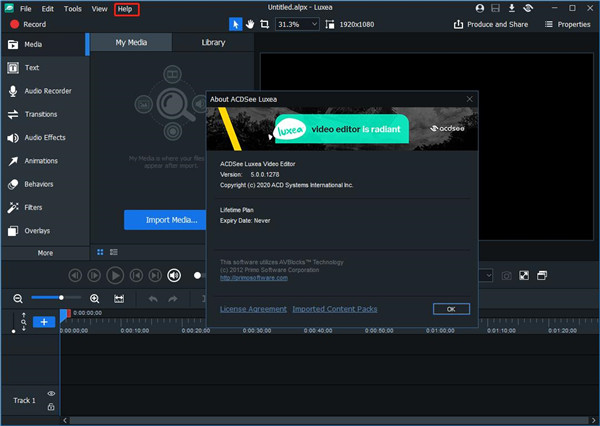Open the License Agreement link
The height and width of the screenshot is (426, 600).
tap(253, 309)
